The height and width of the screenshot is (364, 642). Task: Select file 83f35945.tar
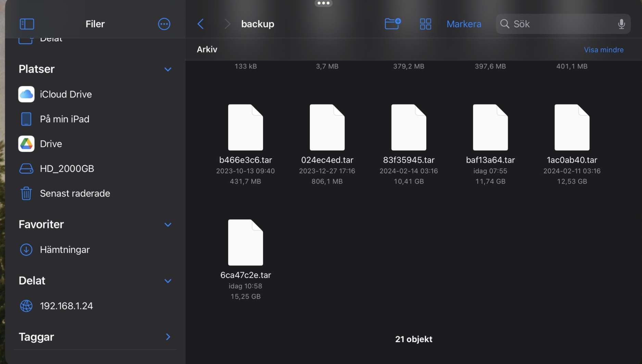[x=409, y=127]
